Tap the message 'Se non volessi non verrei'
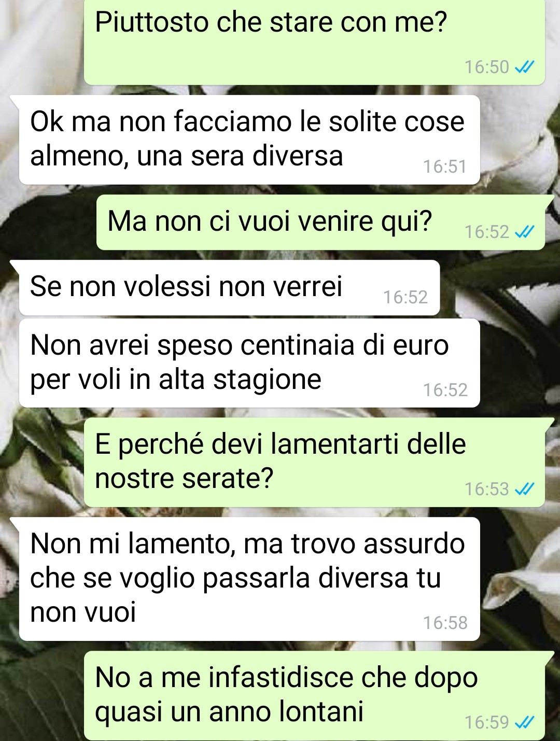This screenshot has height=741, width=560. pyautogui.click(x=229, y=288)
